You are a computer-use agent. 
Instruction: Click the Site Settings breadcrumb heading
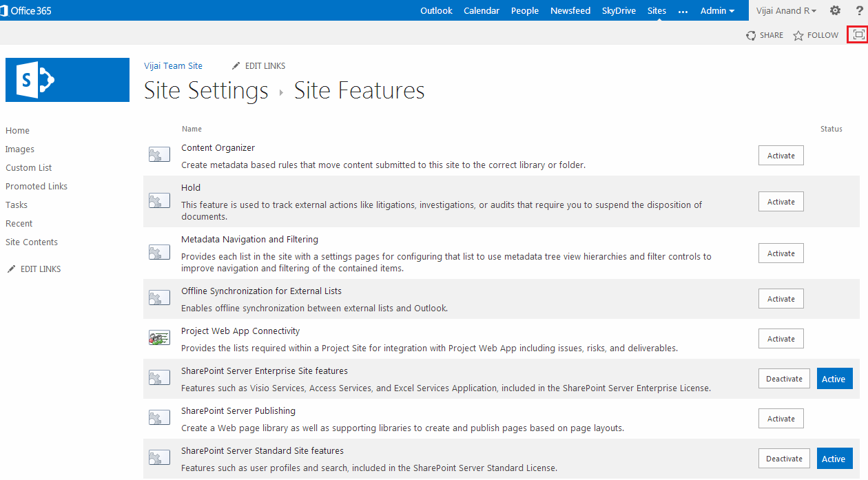206,91
